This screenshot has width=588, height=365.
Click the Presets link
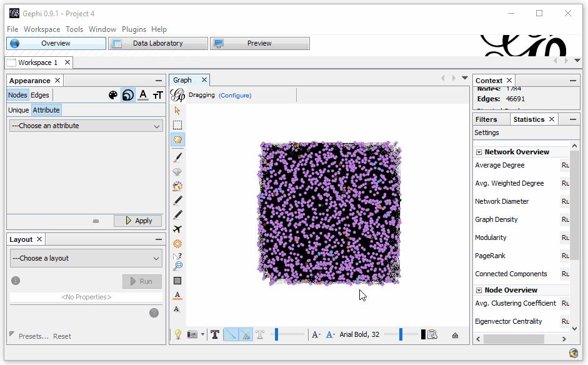pos(34,336)
